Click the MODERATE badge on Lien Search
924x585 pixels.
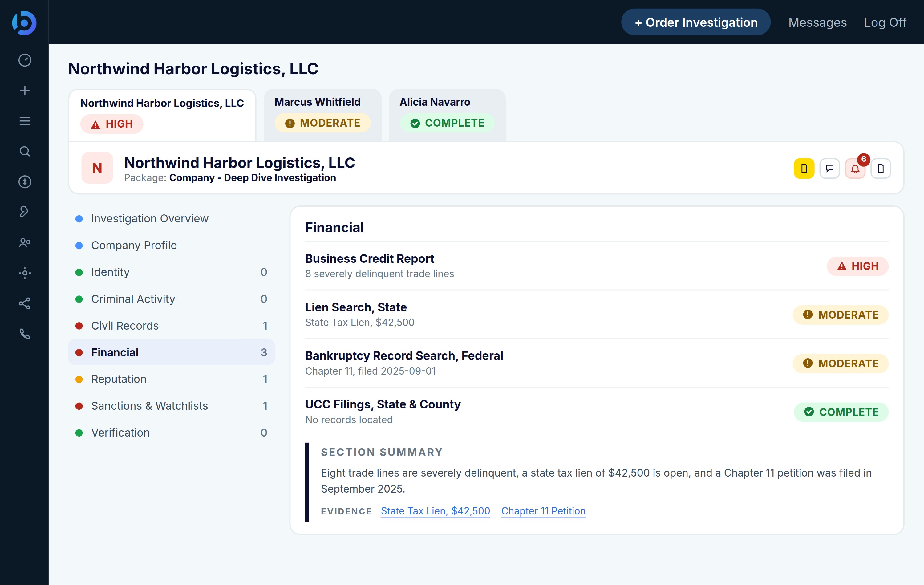click(x=840, y=315)
